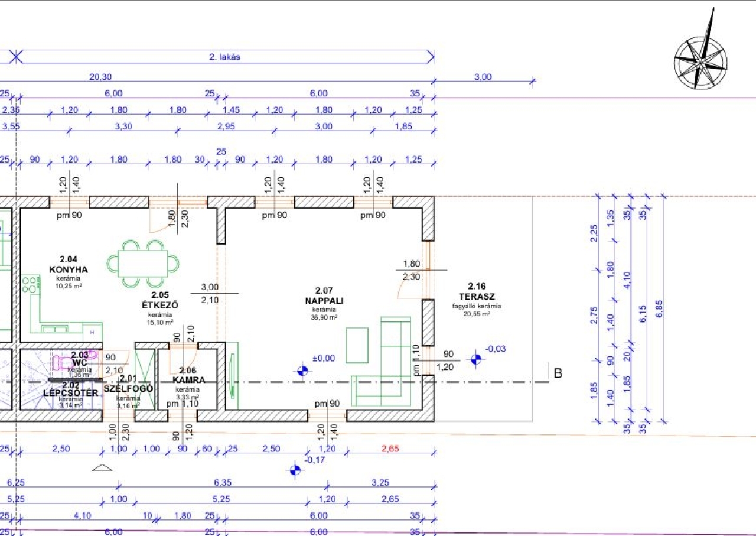Click the -0,17 elevation marker below the wall
Viewport: 756px width, 536px height.
295,470
